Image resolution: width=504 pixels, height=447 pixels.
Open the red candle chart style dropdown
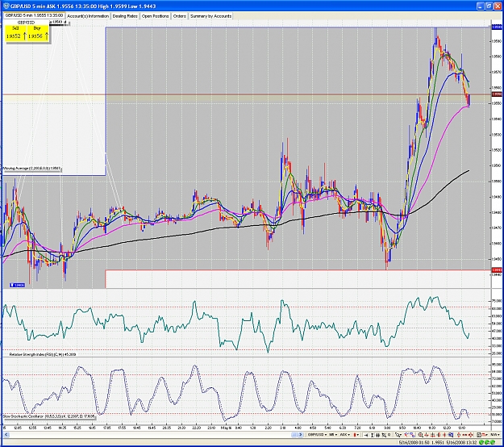click(x=356, y=435)
